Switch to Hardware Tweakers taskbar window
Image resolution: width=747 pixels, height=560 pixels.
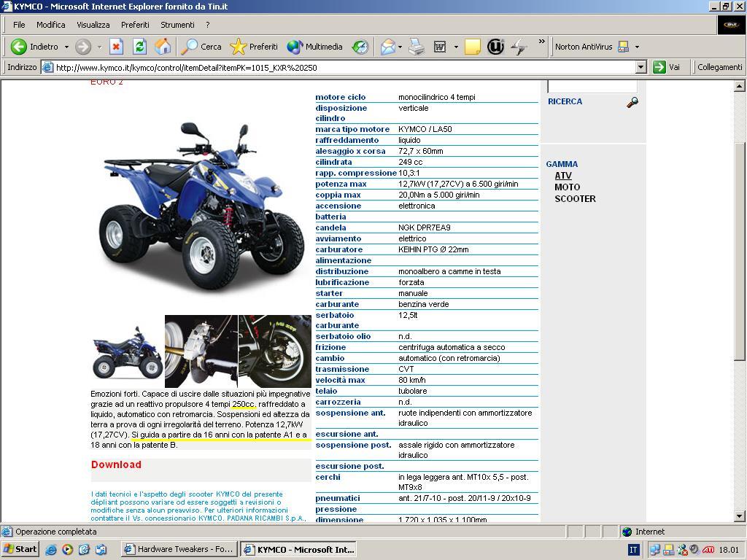pyautogui.click(x=179, y=549)
